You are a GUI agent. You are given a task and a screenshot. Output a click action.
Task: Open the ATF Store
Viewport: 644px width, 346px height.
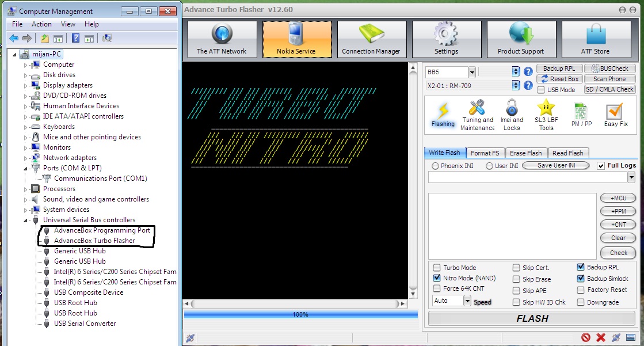point(596,39)
